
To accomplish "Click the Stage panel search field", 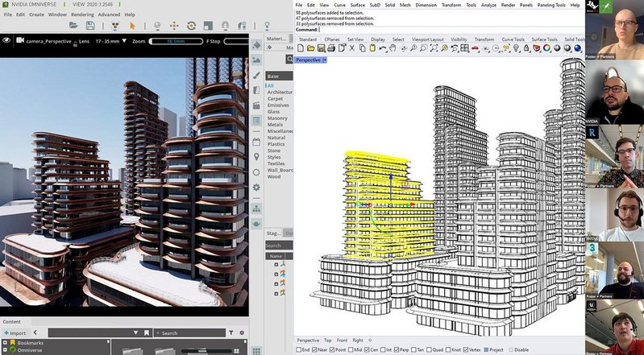I will (x=279, y=246).
